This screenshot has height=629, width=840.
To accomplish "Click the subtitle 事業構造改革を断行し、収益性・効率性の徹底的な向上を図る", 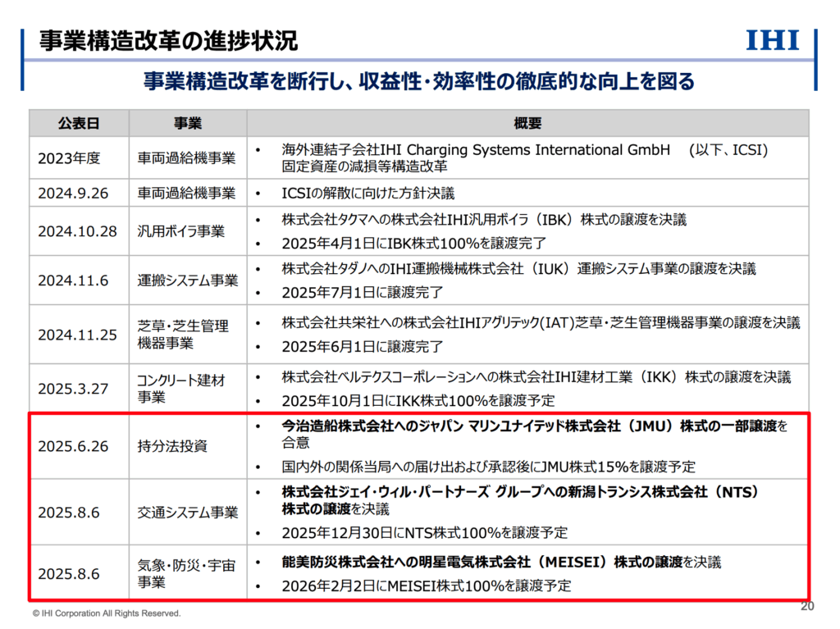I will coord(419,81).
